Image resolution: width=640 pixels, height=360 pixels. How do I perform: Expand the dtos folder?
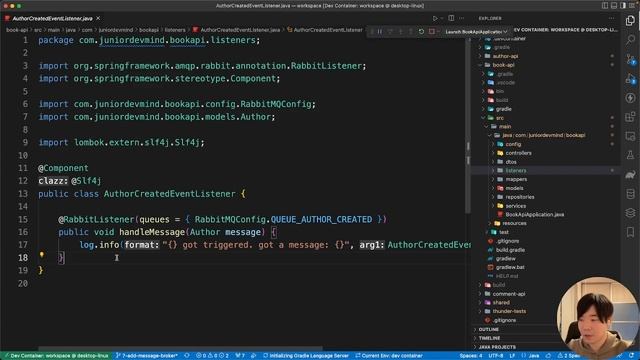511,162
